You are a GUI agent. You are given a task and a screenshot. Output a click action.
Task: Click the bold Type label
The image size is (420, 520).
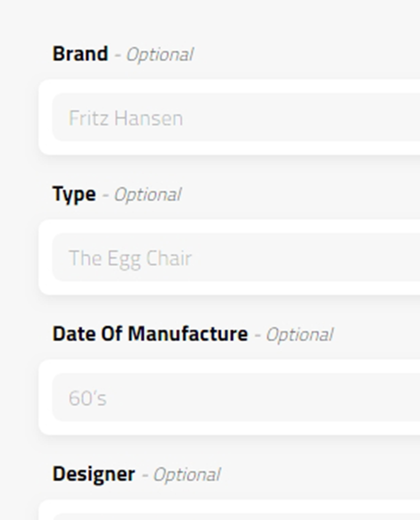click(x=74, y=194)
